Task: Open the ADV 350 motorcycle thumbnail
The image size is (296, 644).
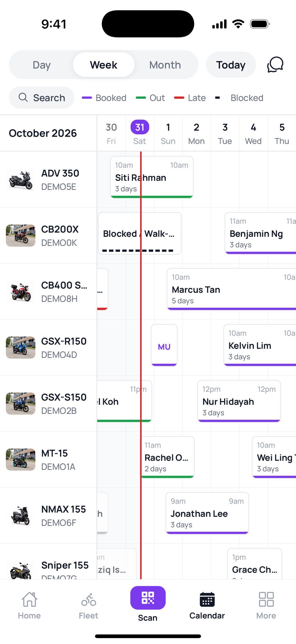Action: click(x=21, y=180)
